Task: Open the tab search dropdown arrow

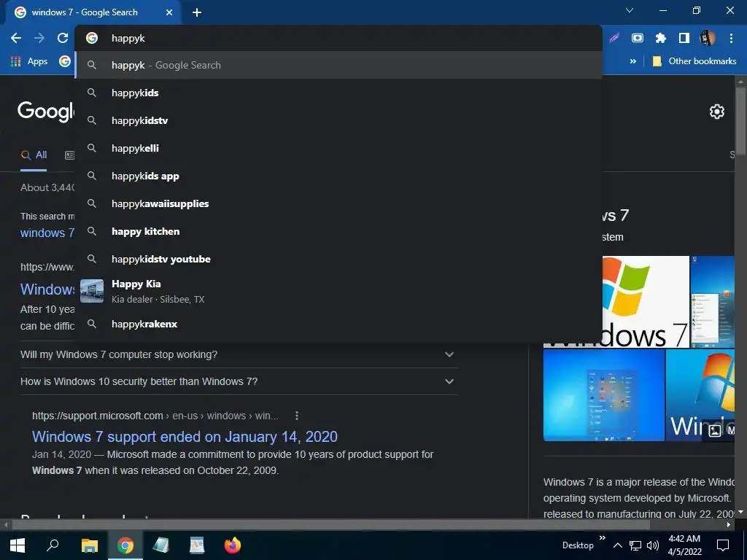Action: point(630,10)
